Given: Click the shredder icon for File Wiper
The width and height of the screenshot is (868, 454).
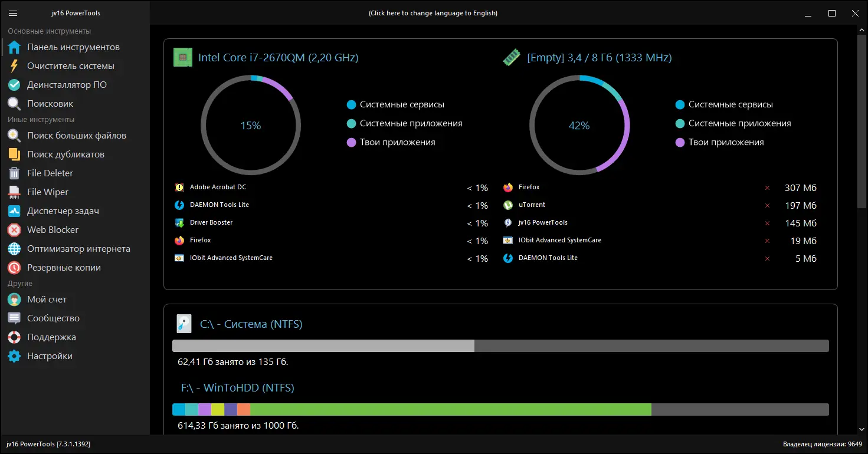Looking at the screenshot, I should [14, 192].
